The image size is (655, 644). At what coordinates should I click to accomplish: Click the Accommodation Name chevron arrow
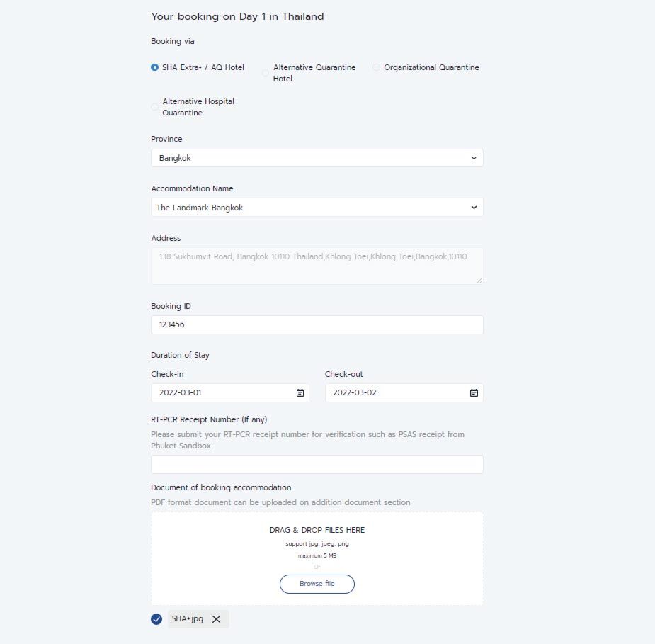tap(474, 208)
